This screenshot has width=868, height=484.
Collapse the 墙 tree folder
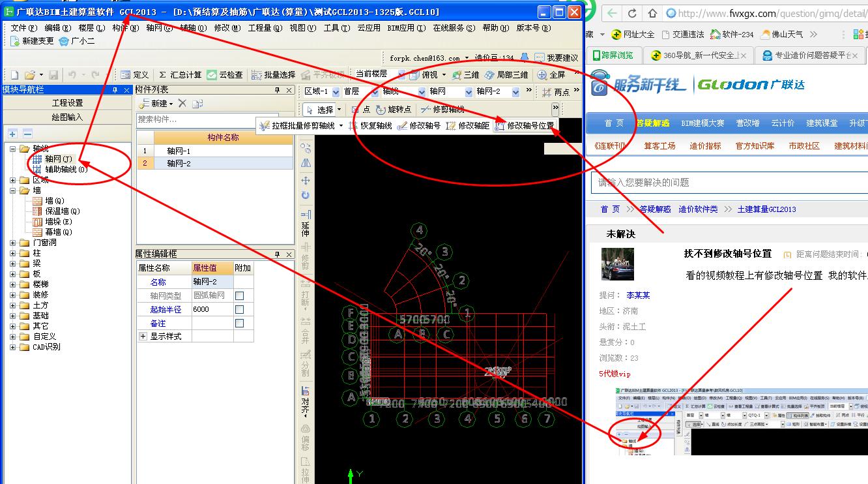point(12,190)
